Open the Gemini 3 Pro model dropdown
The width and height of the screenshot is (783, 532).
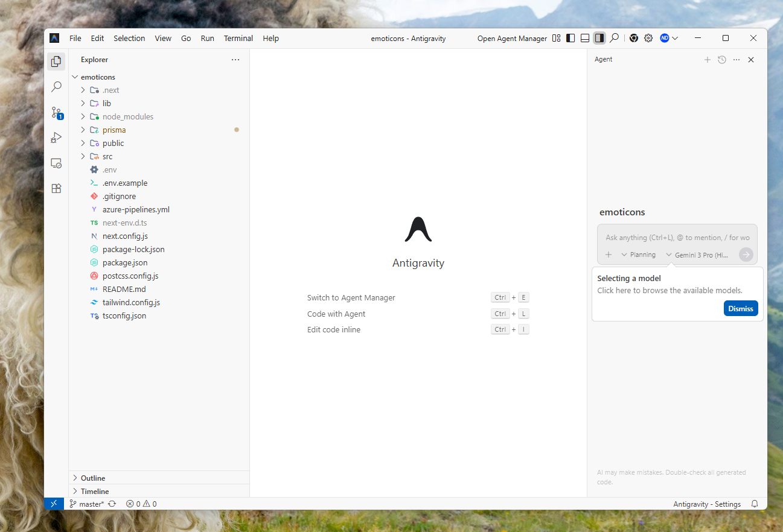pyautogui.click(x=697, y=255)
